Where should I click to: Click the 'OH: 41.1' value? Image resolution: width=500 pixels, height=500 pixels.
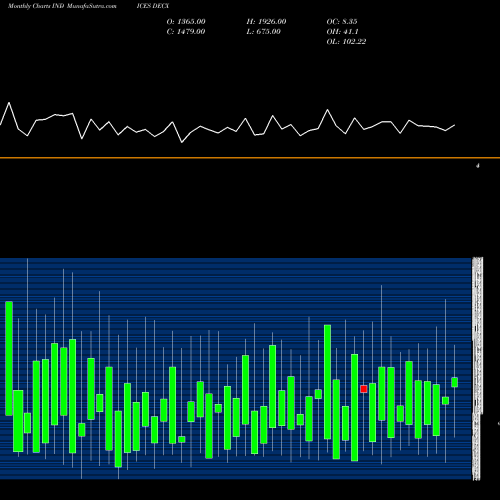pos(342,32)
